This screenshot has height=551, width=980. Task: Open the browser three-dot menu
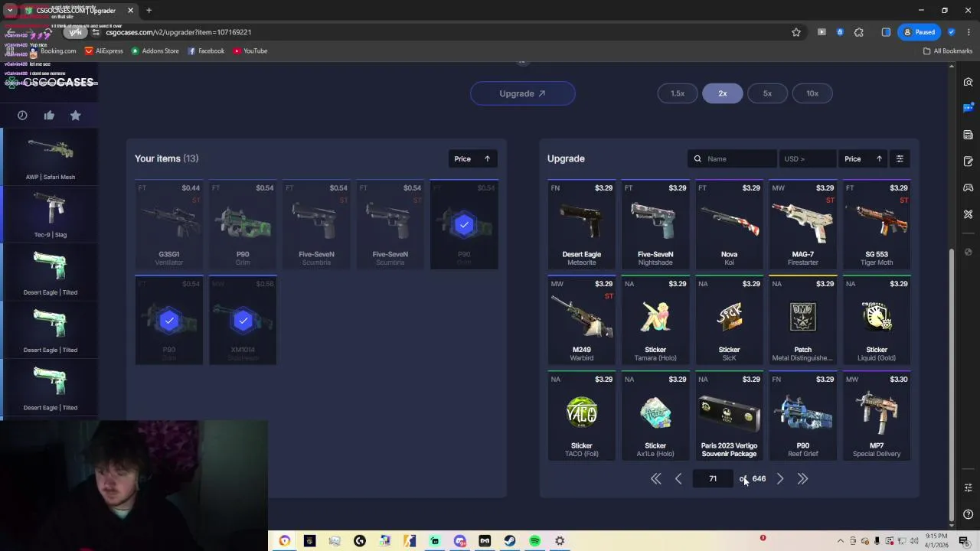pyautogui.click(x=967, y=32)
